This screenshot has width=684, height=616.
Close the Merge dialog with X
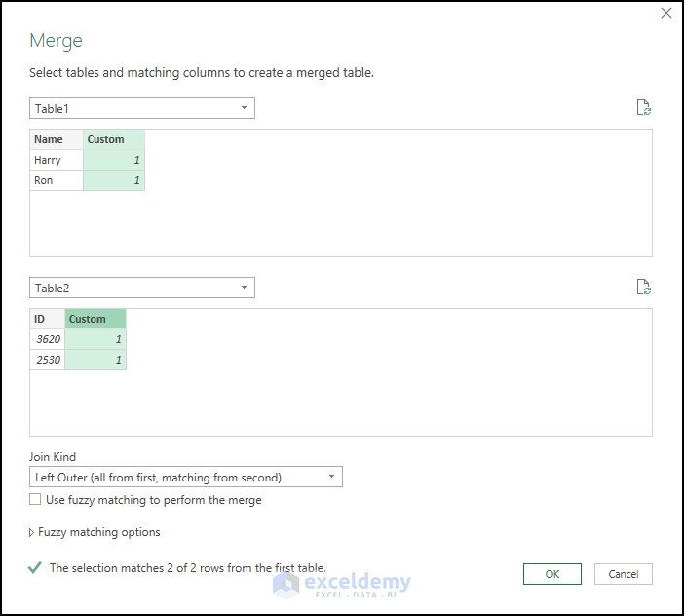(x=666, y=14)
